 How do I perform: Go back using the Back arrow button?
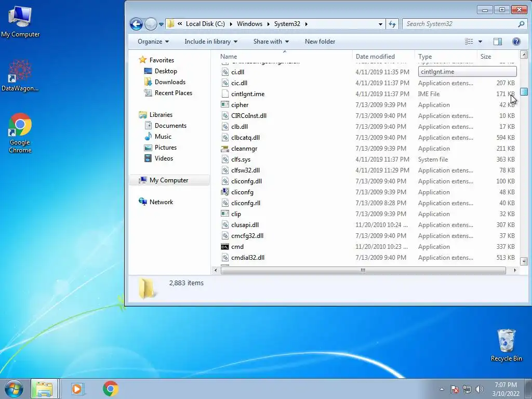(136, 24)
